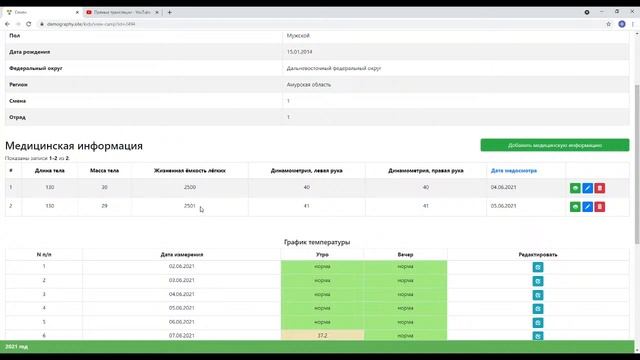View medical record dated 04.06.2021

coord(575,188)
